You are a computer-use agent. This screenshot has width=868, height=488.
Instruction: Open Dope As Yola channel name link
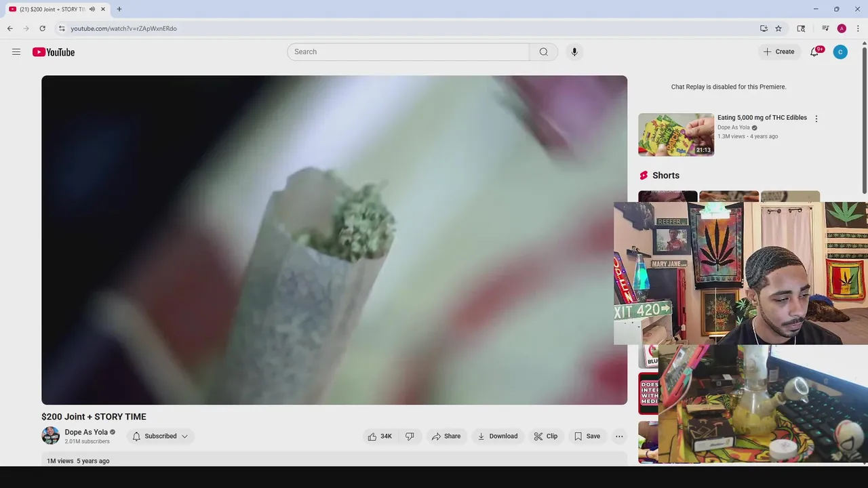point(86,432)
